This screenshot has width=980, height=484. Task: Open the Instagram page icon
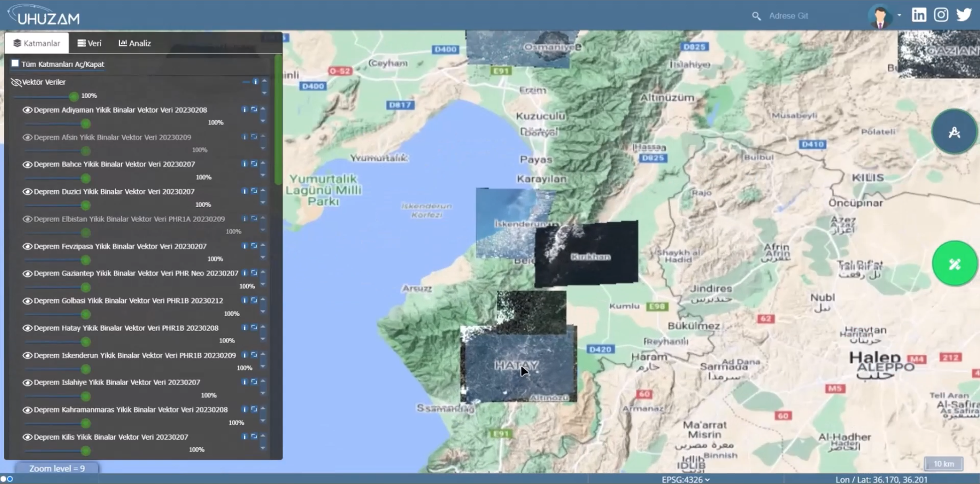click(x=941, y=15)
